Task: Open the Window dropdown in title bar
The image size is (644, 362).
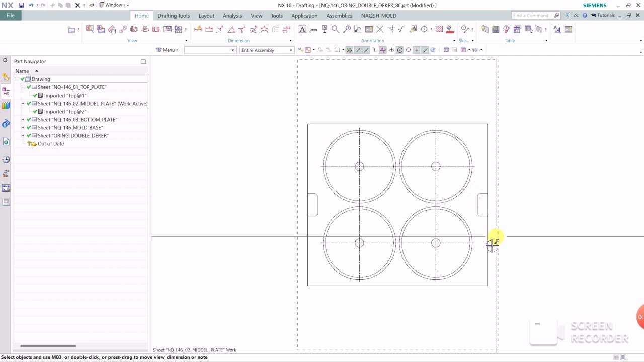Action: [x=114, y=5]
